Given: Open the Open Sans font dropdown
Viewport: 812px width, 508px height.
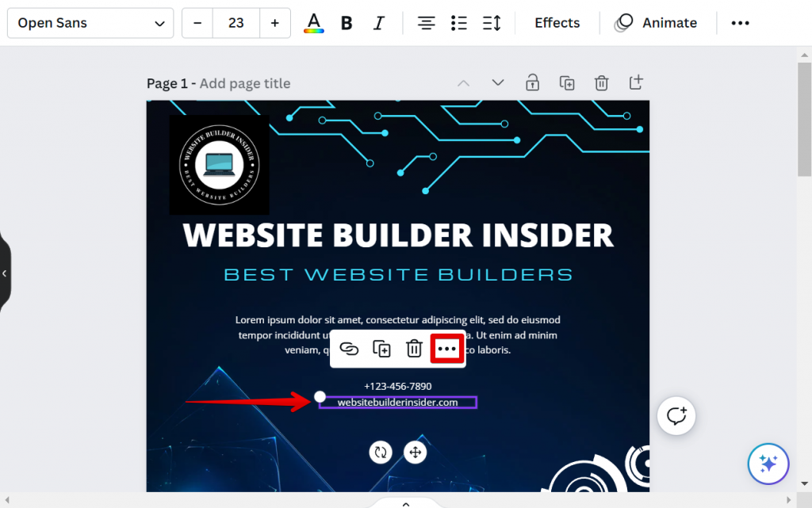Looking at the screenshot, I should click(x=90, y=23).
